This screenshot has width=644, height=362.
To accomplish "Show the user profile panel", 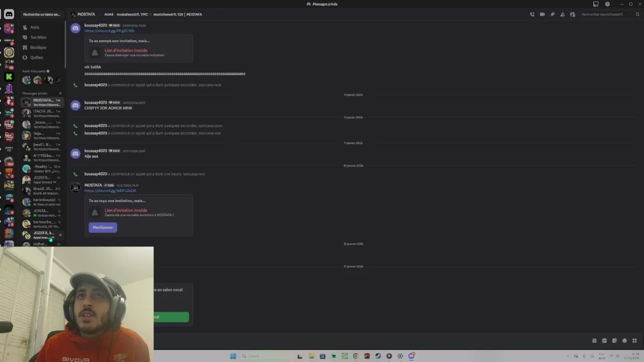I will [x=573, y=14].
